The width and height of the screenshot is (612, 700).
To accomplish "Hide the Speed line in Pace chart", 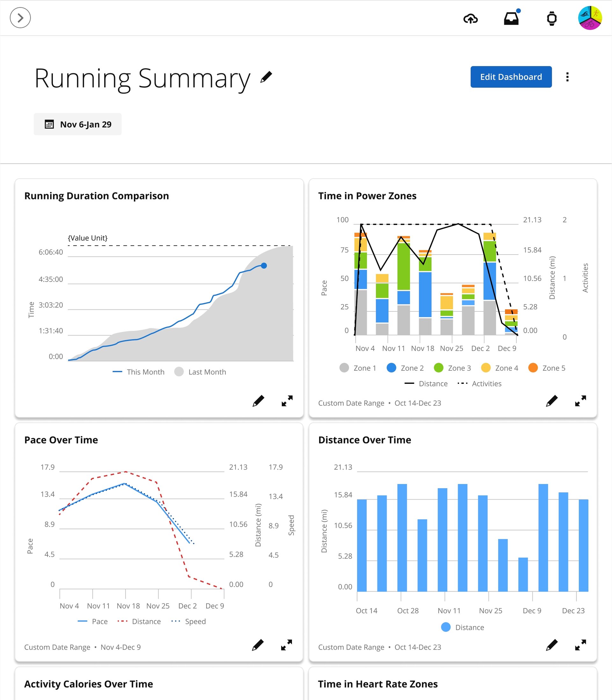I will pos(189,622).
